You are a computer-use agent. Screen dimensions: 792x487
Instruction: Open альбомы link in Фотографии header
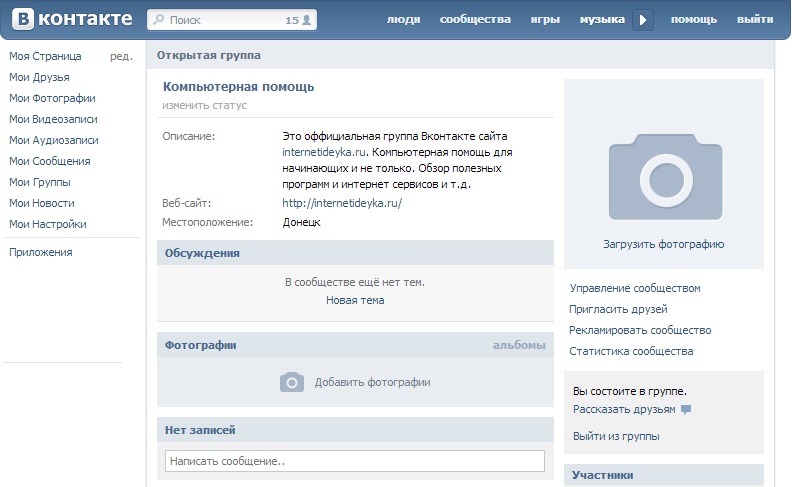[519, 345]
